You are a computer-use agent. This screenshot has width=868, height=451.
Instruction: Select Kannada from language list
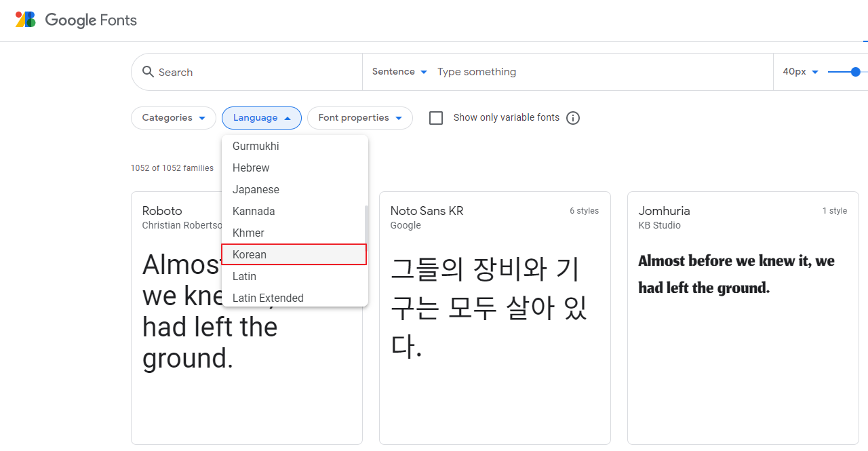tap(294, 211)
